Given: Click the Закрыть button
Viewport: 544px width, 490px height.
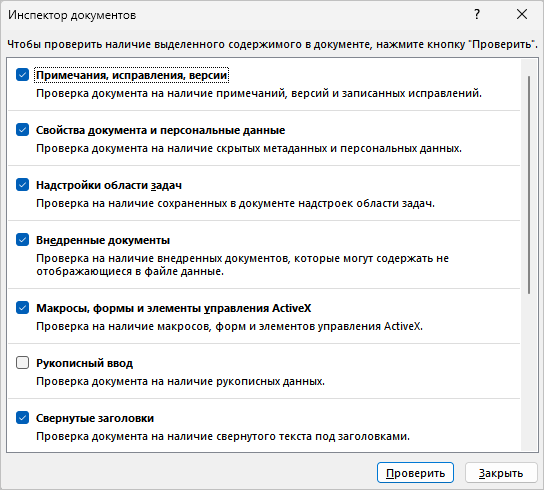Looking at the screenshot, I should point(501,473).
